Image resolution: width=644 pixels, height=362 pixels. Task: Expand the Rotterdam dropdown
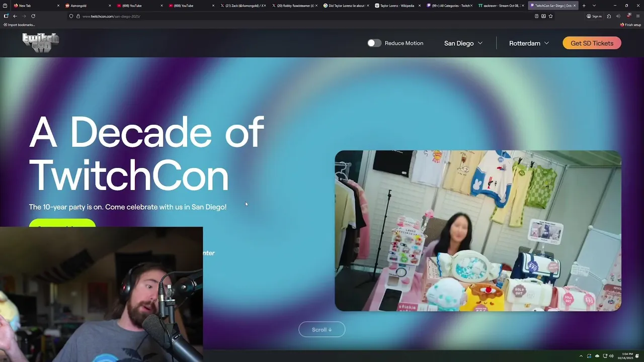coord(529,43)
